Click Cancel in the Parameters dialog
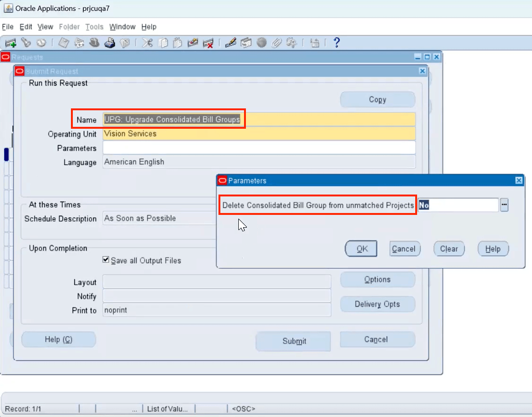The image size is (532, 417). click(x=405, y=248)
